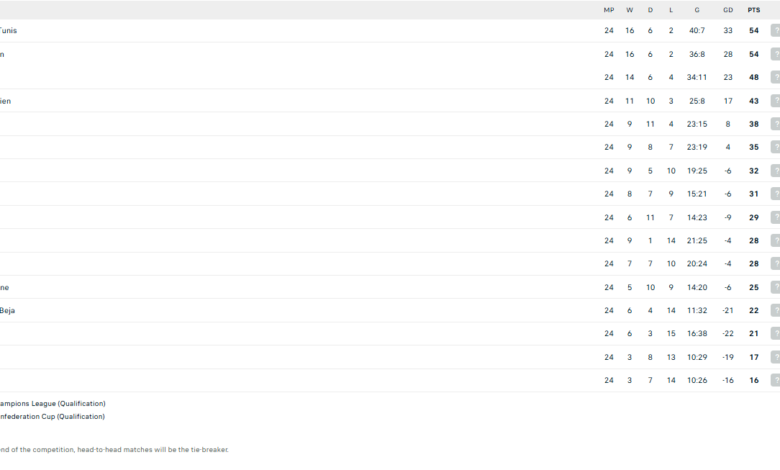Sort table by the PTS column header

pyautogui.click(x=753, y=10)
